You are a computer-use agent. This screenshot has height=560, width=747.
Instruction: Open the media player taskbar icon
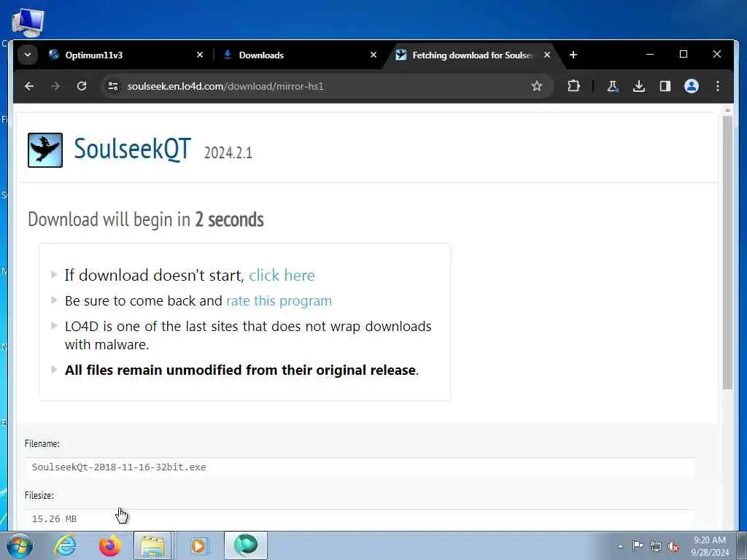coord(198,545)
